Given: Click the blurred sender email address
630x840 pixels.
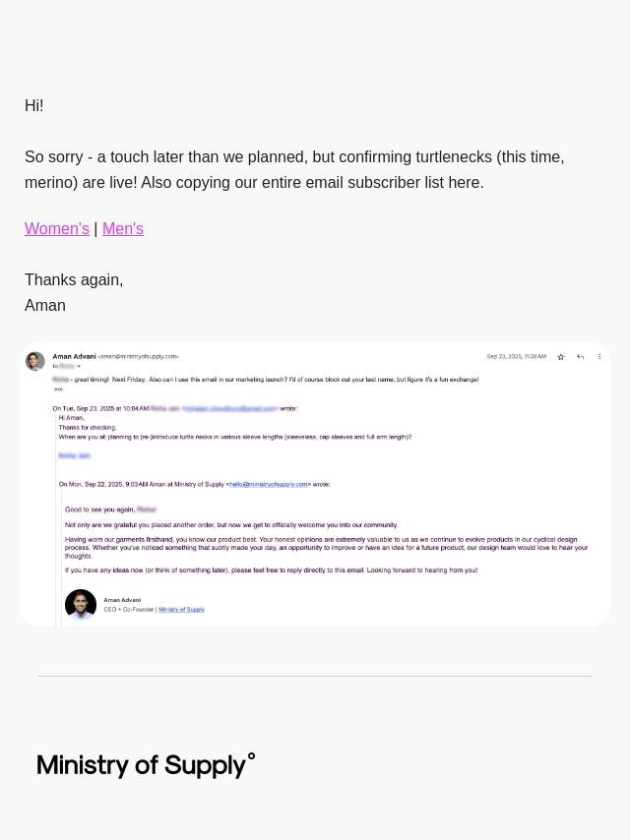Looking at the screenshot, I should [232, 408].
